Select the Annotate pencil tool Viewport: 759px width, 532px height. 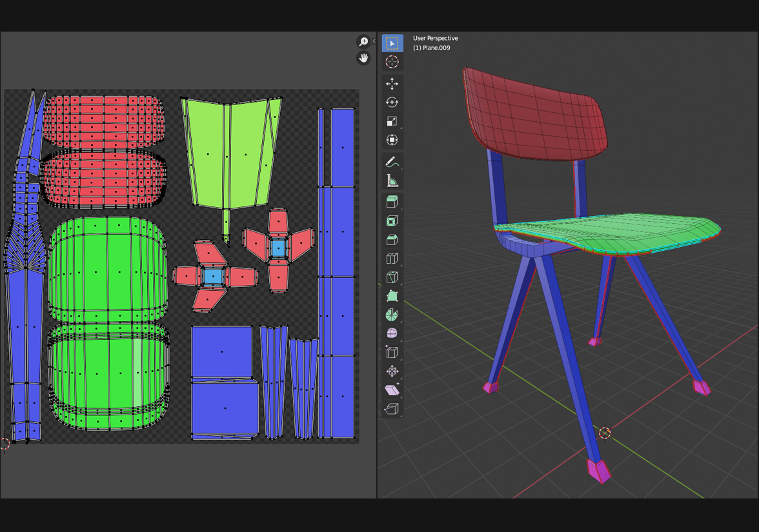click(x=392, y=162)
